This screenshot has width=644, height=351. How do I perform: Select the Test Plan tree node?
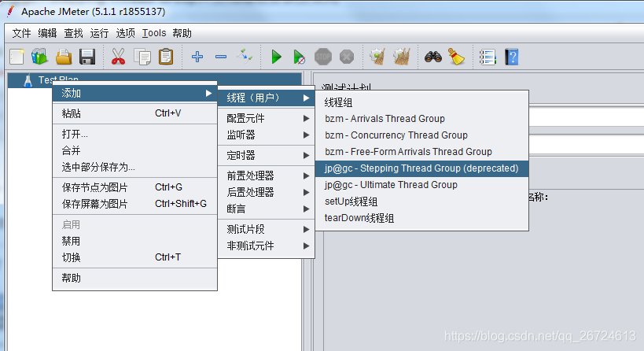click(154, 79)
